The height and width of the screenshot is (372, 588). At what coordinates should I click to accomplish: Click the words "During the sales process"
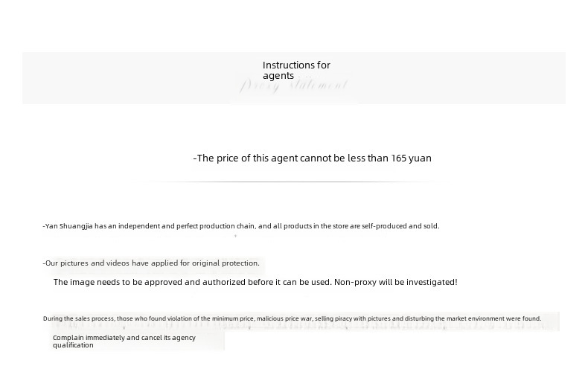tap(78, 318)
